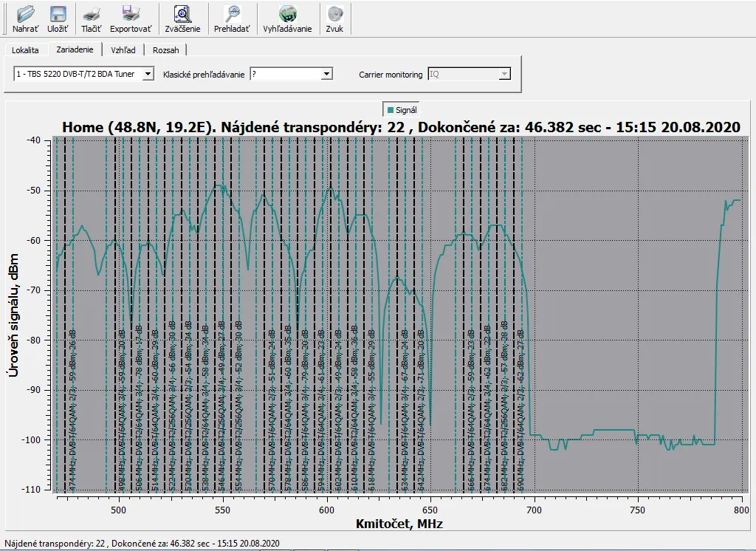Select the Rozsah tab
This screenshot has height=551, width=756.
point(166,50)
